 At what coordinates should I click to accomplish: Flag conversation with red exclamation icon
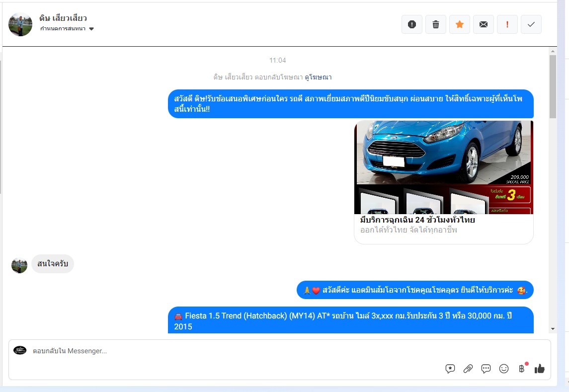tap(507, 24)
